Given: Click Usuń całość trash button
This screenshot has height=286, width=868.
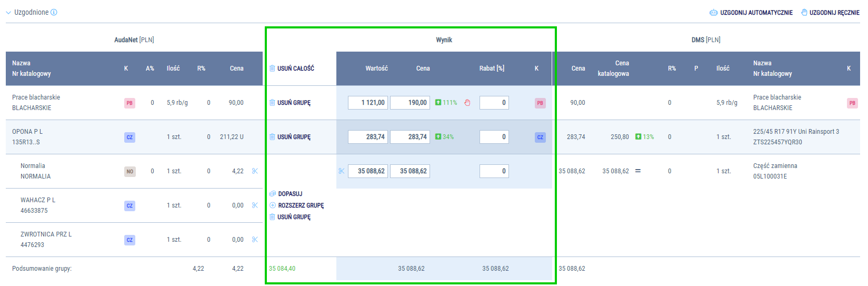Looking at the screenshot, I should tap(292, 68).
